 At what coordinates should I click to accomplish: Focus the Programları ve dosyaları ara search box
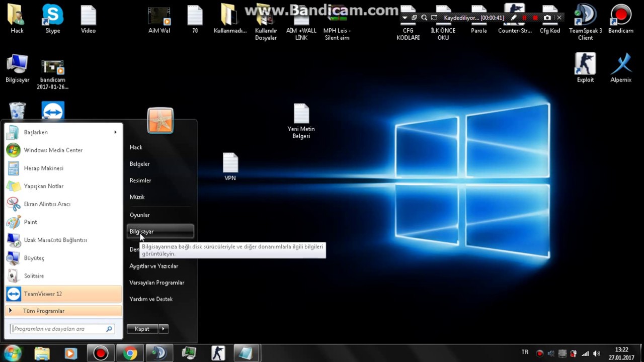pyautogui.click(x=63, y=329)
